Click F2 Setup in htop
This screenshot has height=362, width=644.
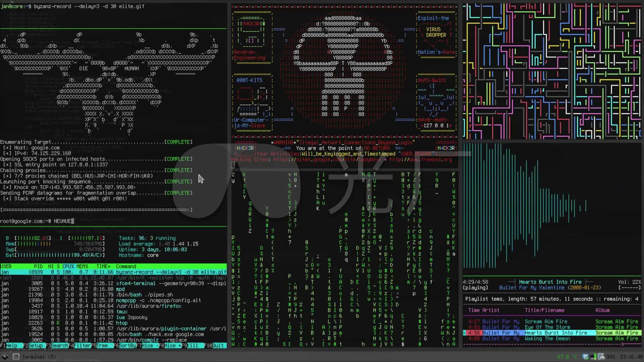(x=34, y=346)
